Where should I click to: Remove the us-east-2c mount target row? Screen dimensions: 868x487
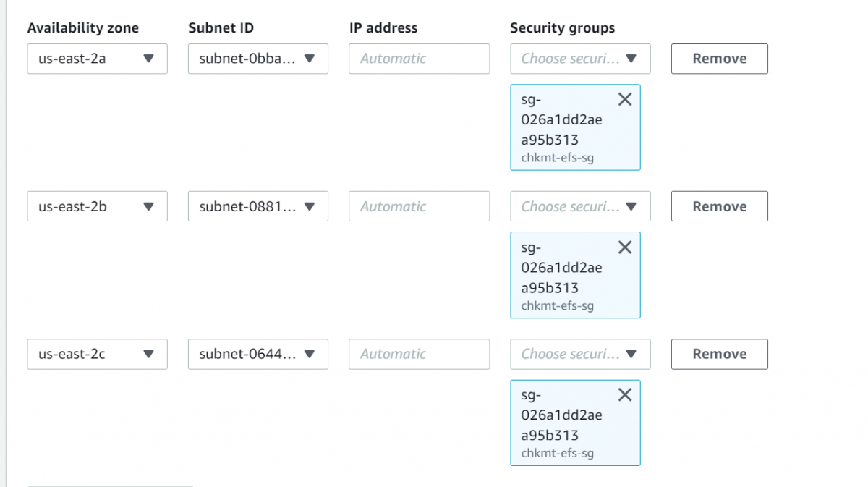click(719, 354)
